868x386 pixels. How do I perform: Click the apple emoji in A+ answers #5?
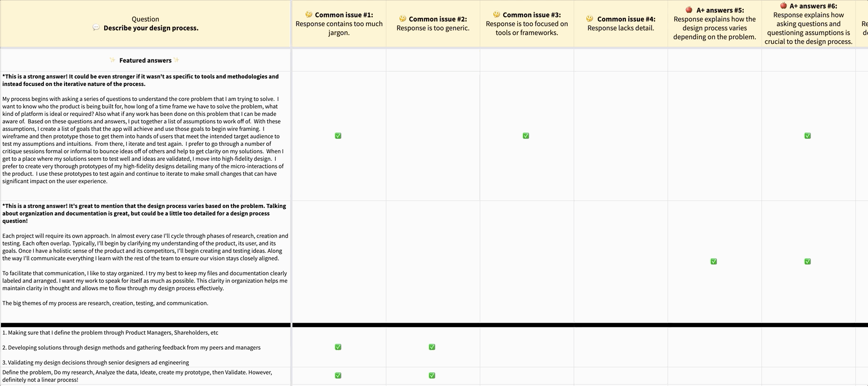click(689, 10)
